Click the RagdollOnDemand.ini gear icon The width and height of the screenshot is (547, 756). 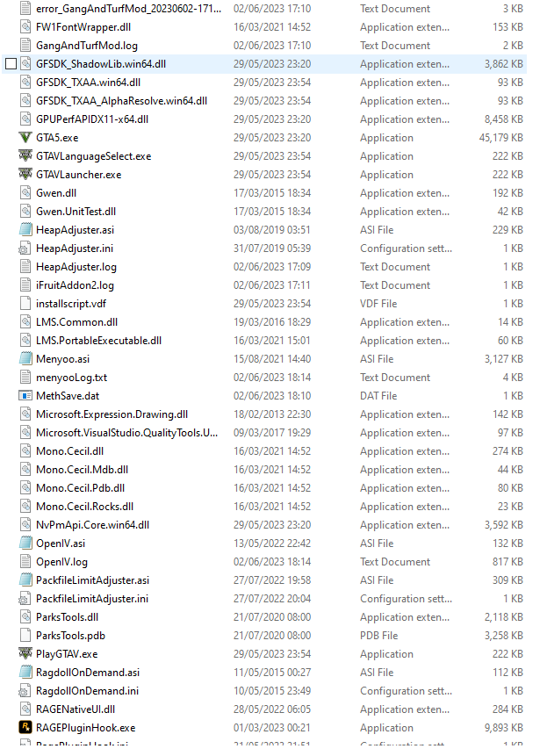pyautogui.click(x=25, y=691)
